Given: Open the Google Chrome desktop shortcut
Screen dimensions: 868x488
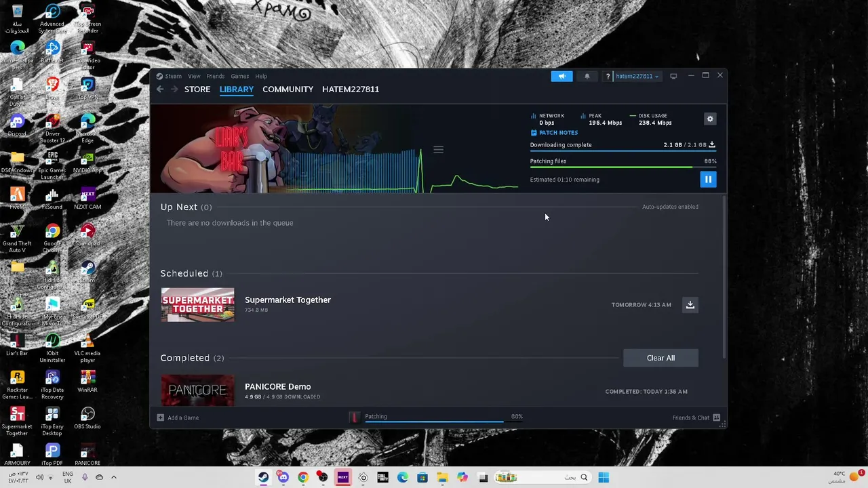Looking at the screenshot, I should (52, 236).
